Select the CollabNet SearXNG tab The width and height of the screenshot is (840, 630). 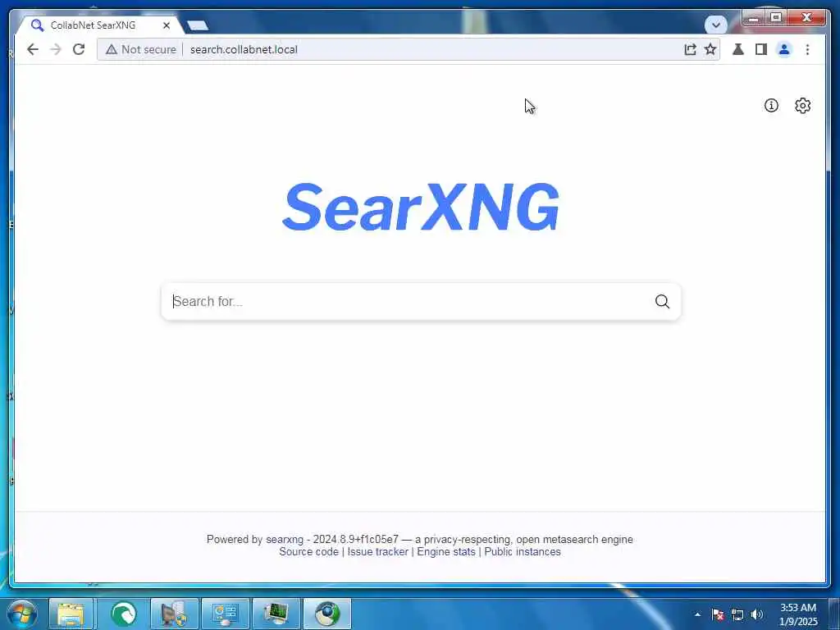point(94,25)
